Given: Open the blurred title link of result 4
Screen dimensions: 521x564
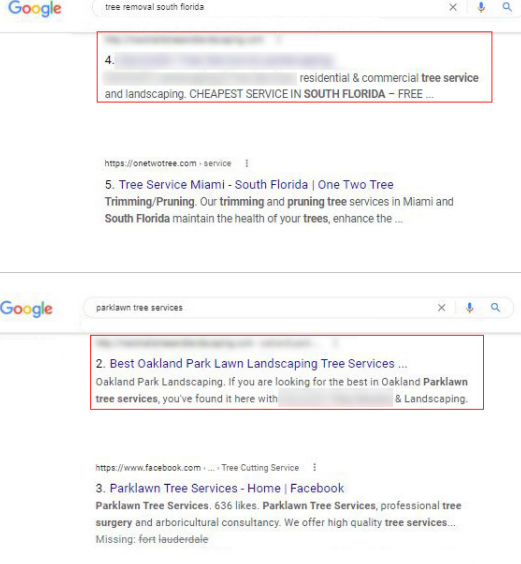Looking at the screenshot, I should click(x=225, y=60).
